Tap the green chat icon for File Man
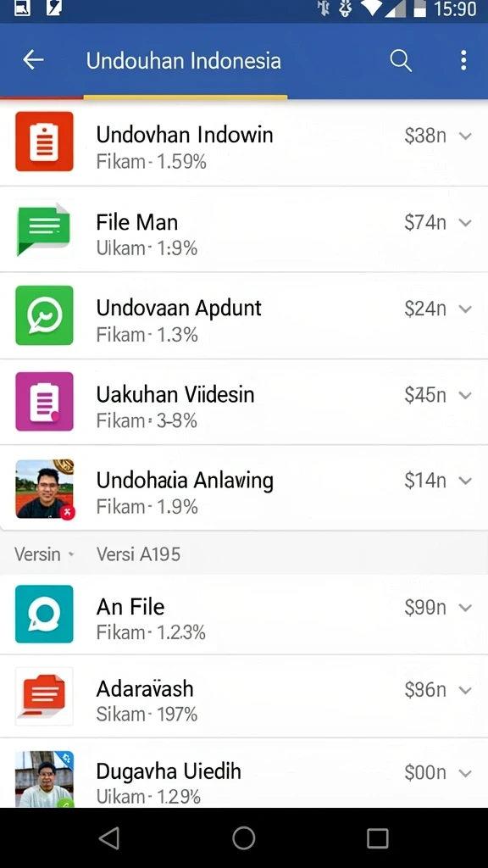 click(44, 228)
